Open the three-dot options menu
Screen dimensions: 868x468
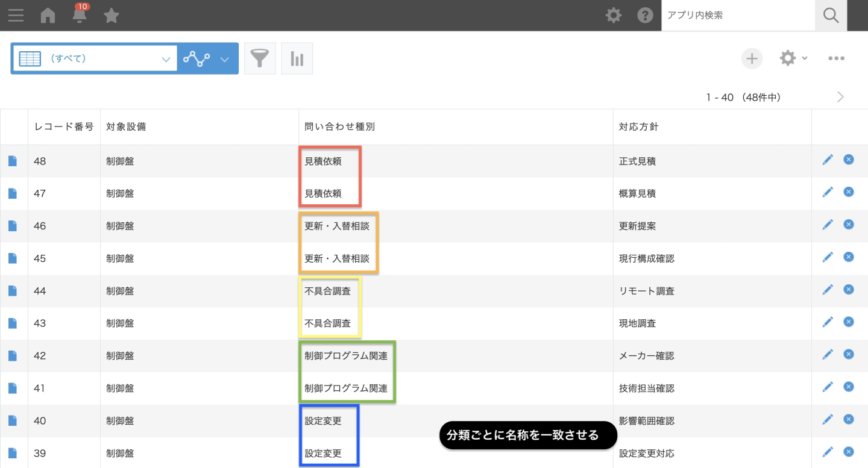836,58
